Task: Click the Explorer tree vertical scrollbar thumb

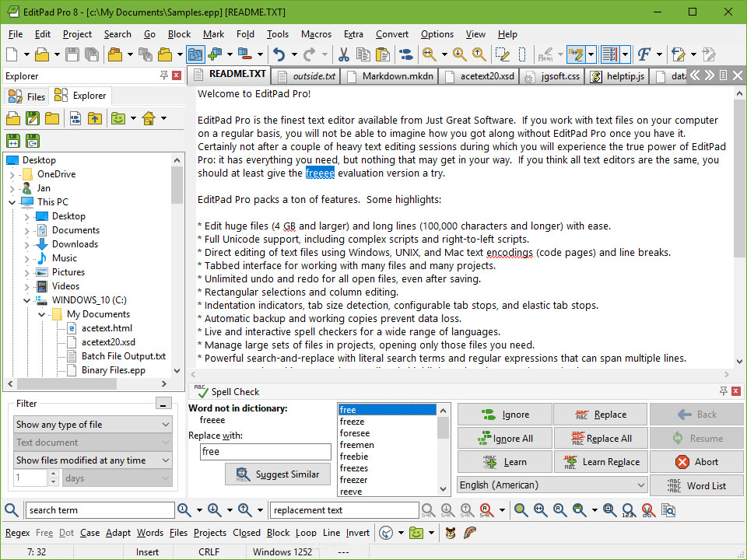Action: coord(177,185)
